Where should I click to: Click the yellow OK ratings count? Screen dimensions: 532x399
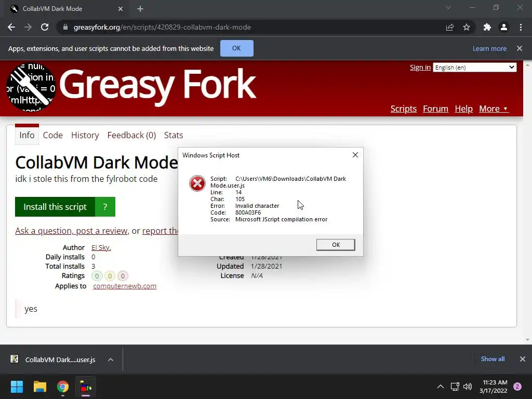click(110, 276)
